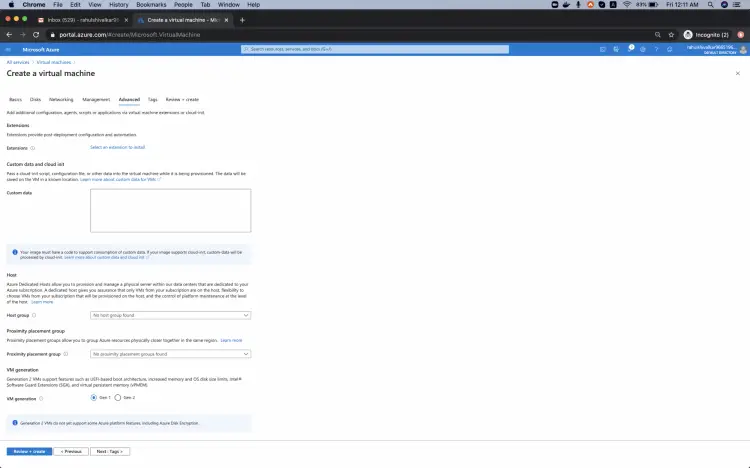Open macOS Spotlight search icon
750x468 pixels.
click(x=710, y=4)
